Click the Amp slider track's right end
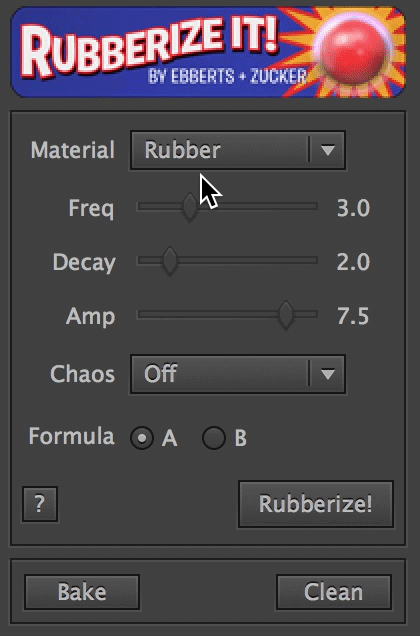The height and width of the screenshot is (636, 420). pos(314,314)
